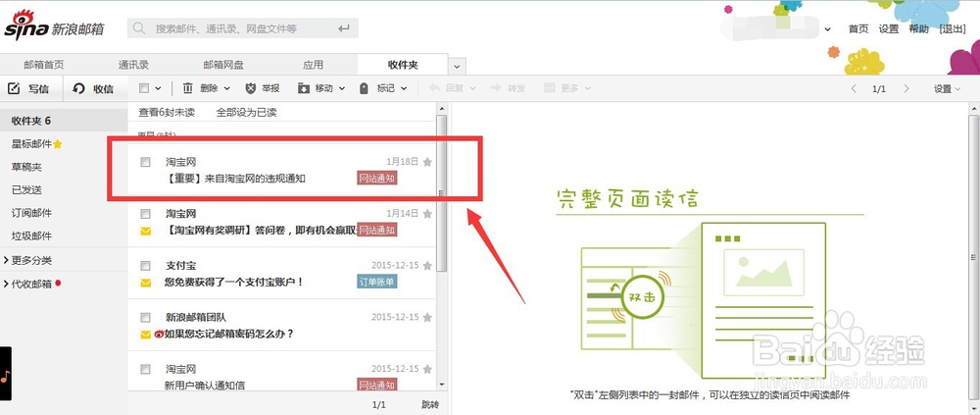Click the star icon beside 星标邮件

(58, 144)
